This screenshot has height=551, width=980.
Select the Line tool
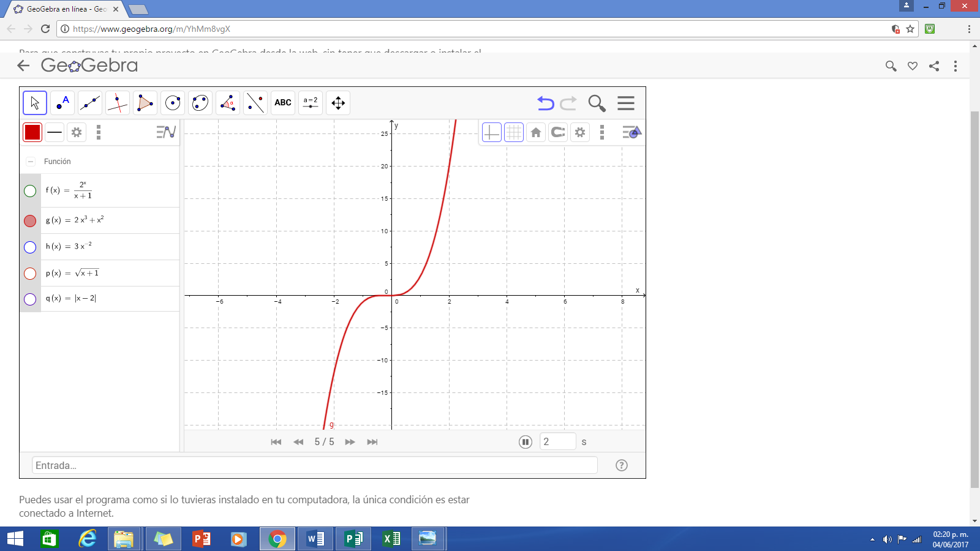tap(89, 102)
